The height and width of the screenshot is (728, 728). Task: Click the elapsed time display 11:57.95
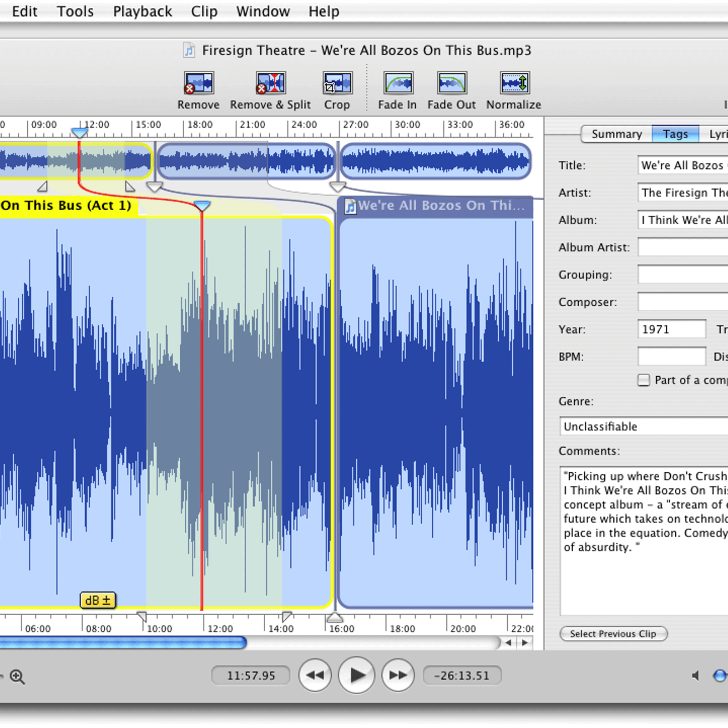[x=251, y=676]
